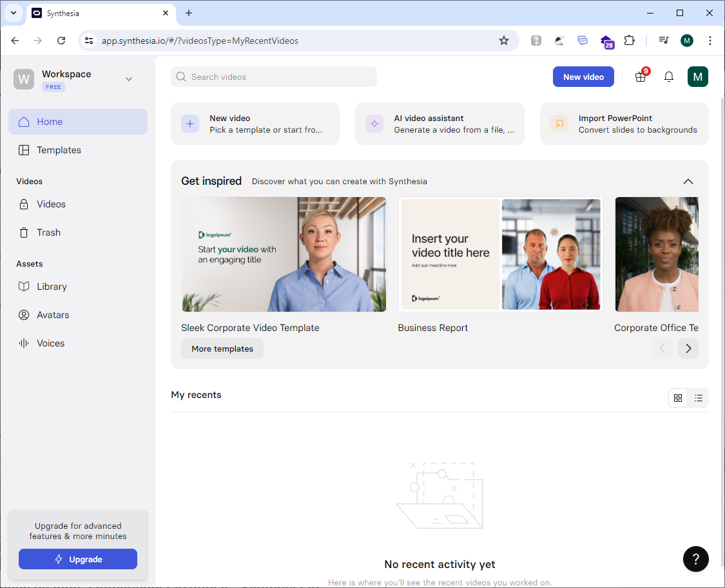This screenshot has width=725, height=588.
Task: Open a new browser tab
Action: coord(189,13)
